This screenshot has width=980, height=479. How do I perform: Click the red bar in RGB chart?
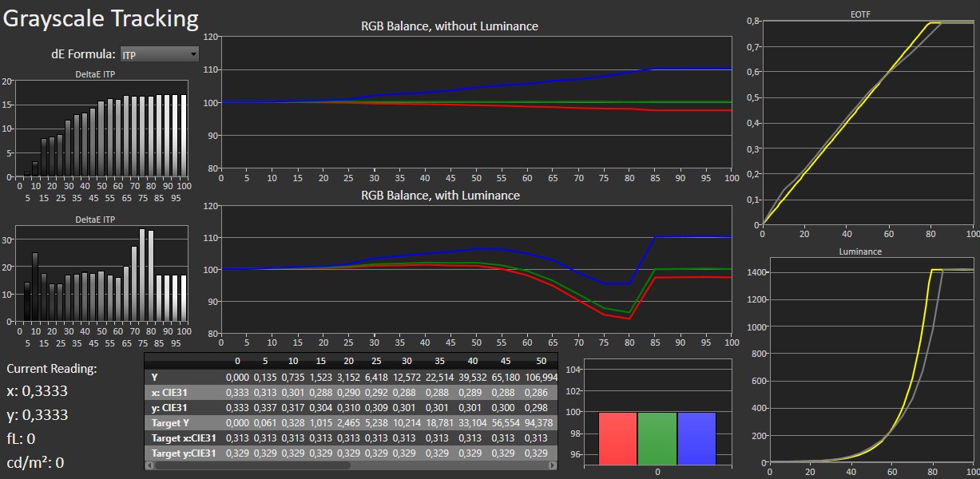click(x=617, y=437)
